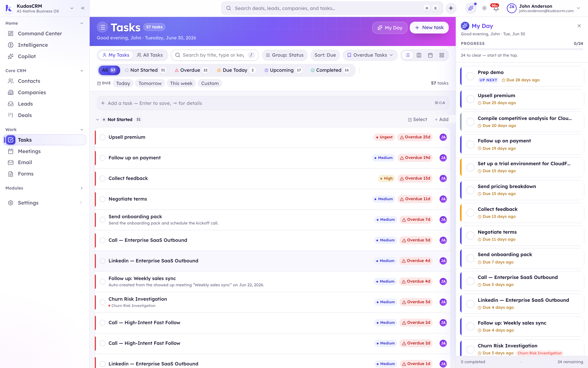The image size is (588, 368).
Task: Open the notifications bell icon
Action: tap(496, 8)
